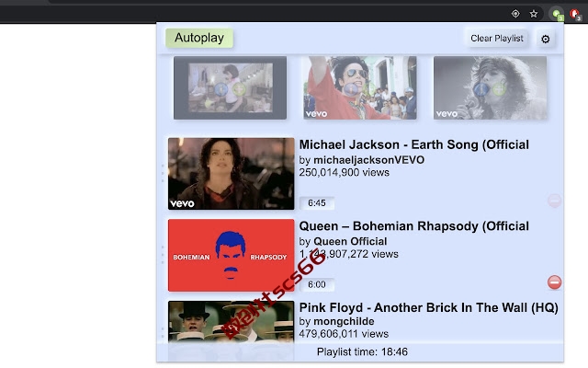Open the Queen – Bohemian Rhapsody title
The image size is (588, 368).
click(414, 226)
